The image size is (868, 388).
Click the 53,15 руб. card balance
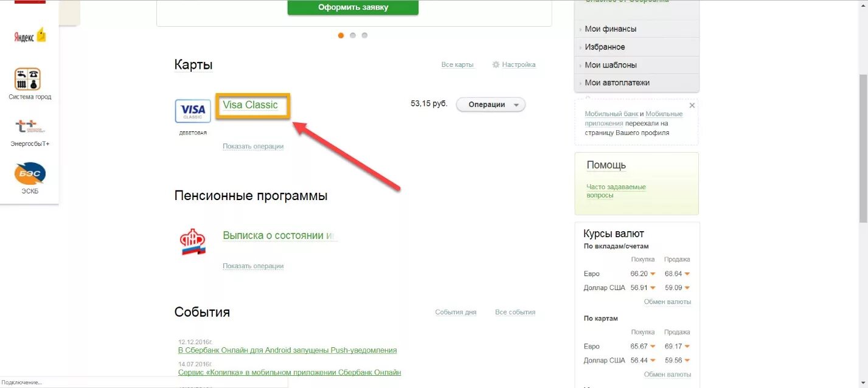(x=429, y=104)
